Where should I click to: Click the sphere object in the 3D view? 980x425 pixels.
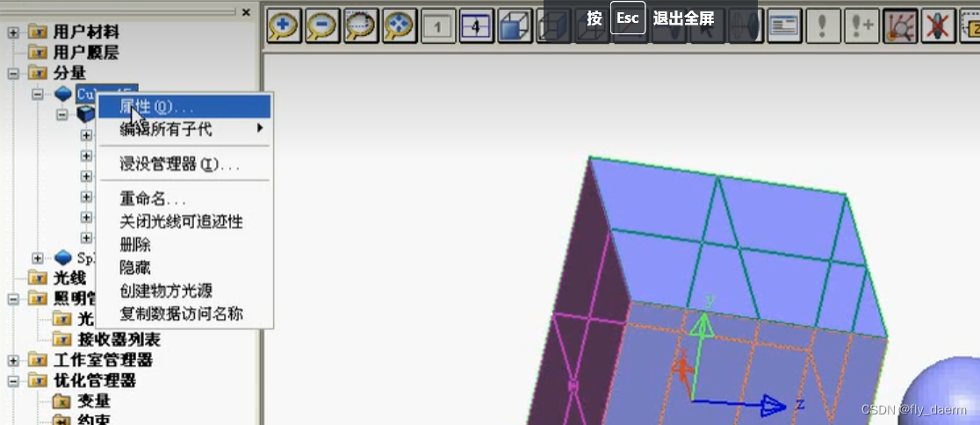(x=938, y=393)
